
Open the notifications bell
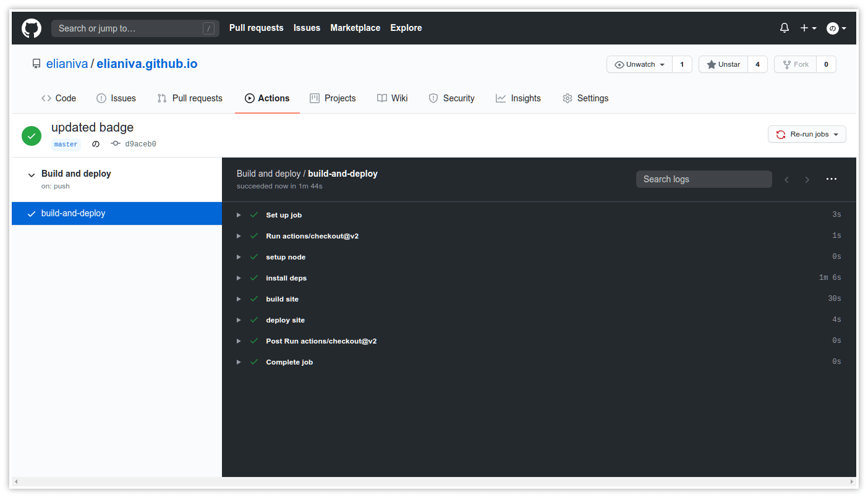tap(785, 28)
